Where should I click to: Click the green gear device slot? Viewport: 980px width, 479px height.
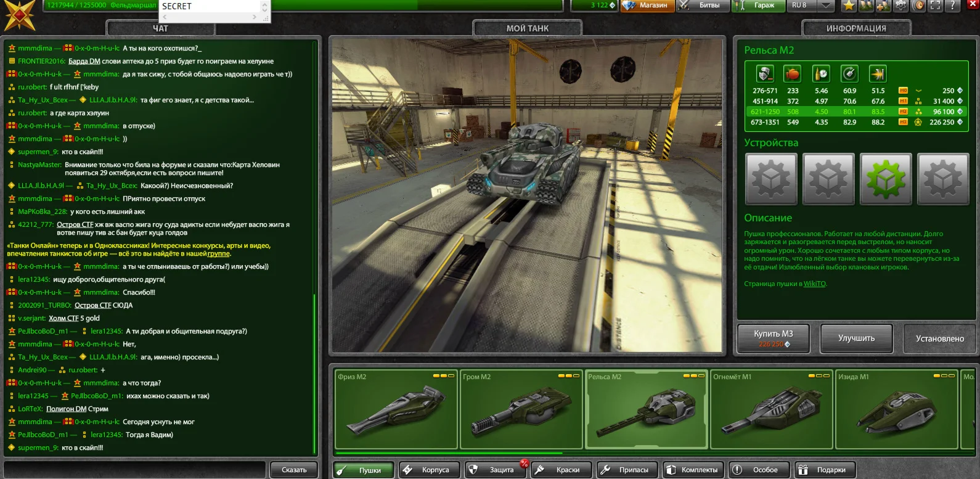pyautogui.click(x=885, y=179)
